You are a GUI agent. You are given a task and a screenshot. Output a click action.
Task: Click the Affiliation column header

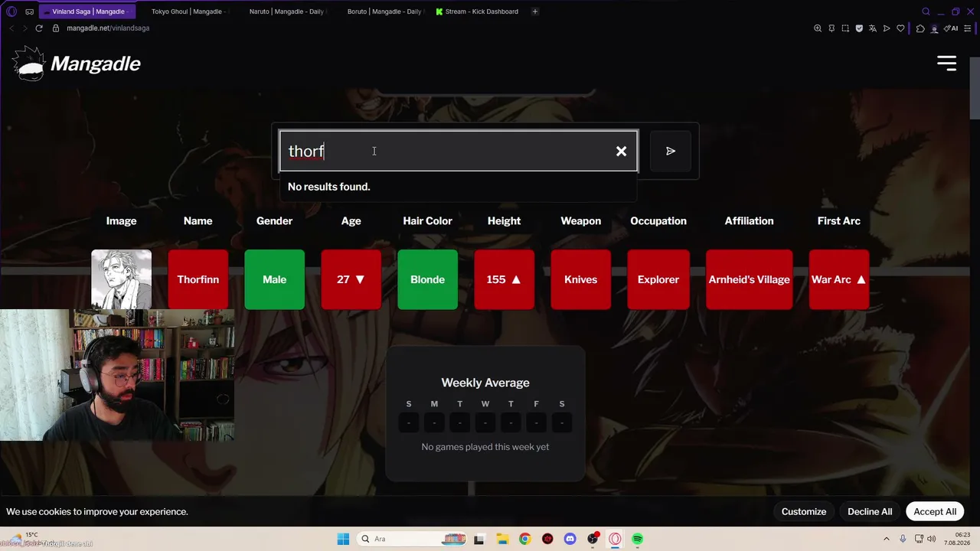(x=749, y=221)
